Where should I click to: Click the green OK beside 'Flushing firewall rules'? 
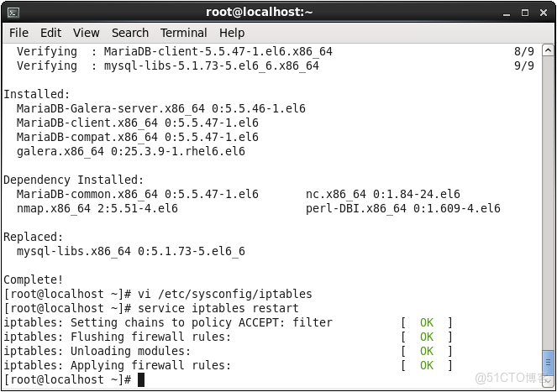pyautogui.click(x=426, y=337)
